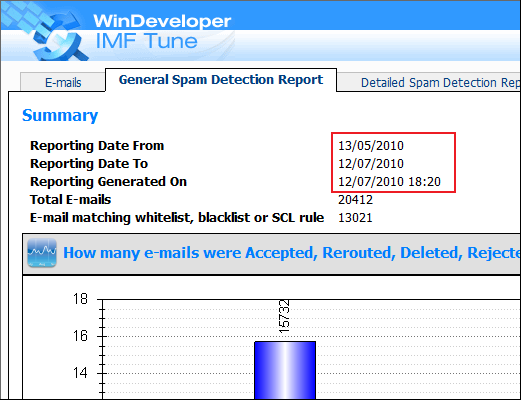Click the 16 mark on chart axis
Image resolution: width=521 pixels, height=400 pixels.
80,336
